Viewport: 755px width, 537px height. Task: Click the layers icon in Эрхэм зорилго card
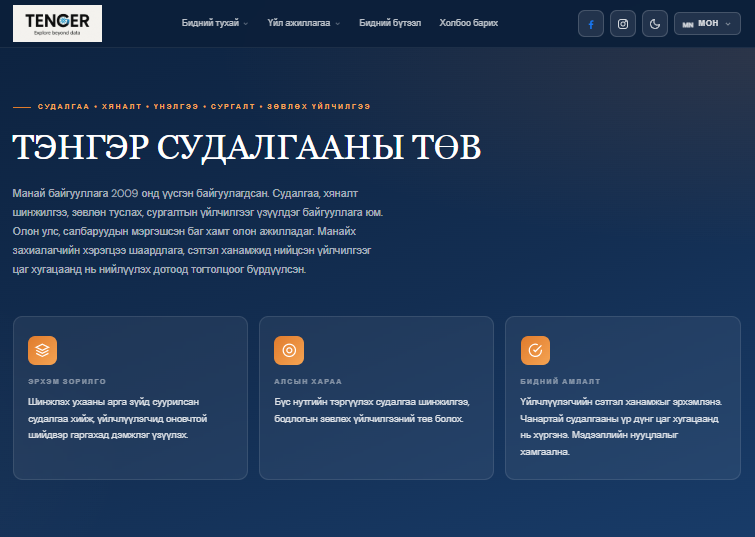pos(42,350)
